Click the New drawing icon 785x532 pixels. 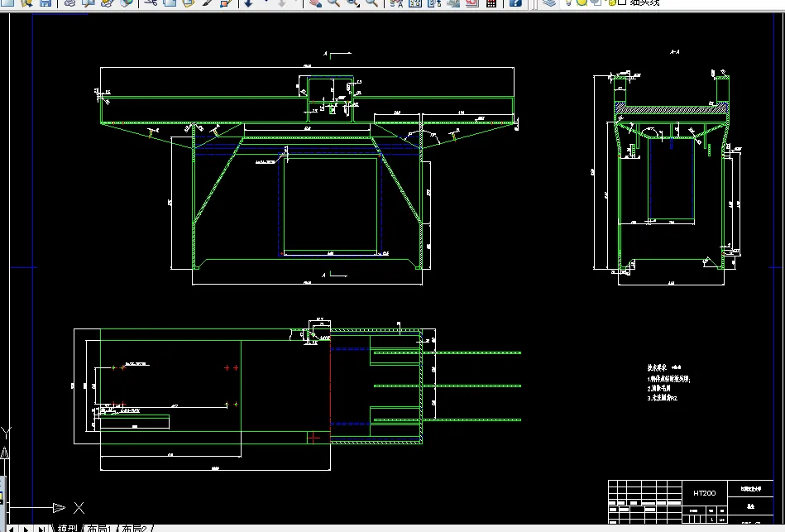coord(7,2)
